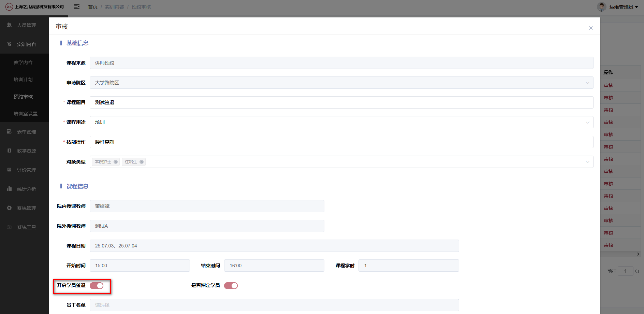Expand 课程用途 dropdown arrow
This screenshot has width=644, height=314.
(x=587, y=122)
